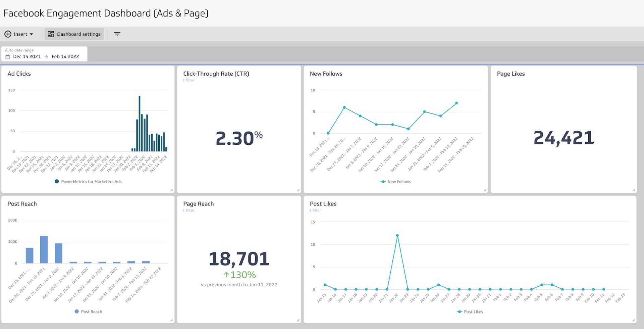This screenshot has height=329, width=644.
Task: Click the resize handle icon on Ad Clicks chart
Action: point(171,189)
